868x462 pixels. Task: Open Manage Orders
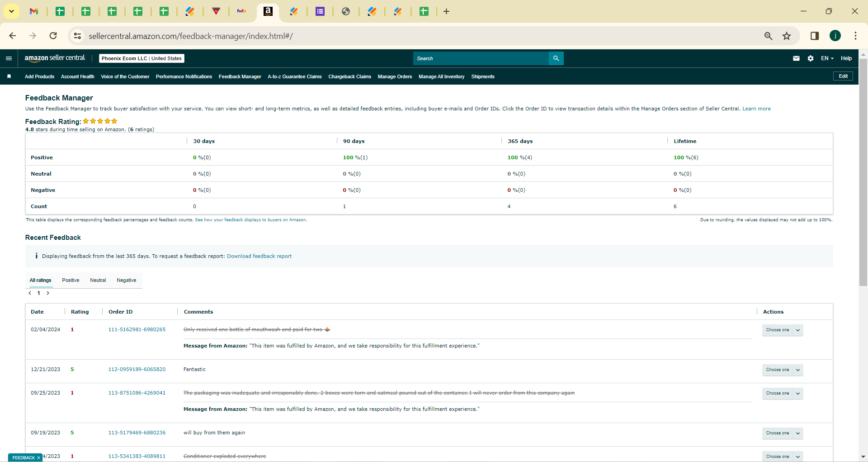(x=395, y=76)
